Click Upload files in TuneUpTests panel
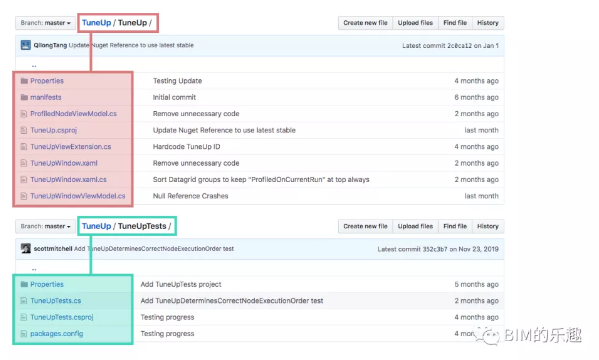This screenshot has height=360, width=599. click(415, 226)
